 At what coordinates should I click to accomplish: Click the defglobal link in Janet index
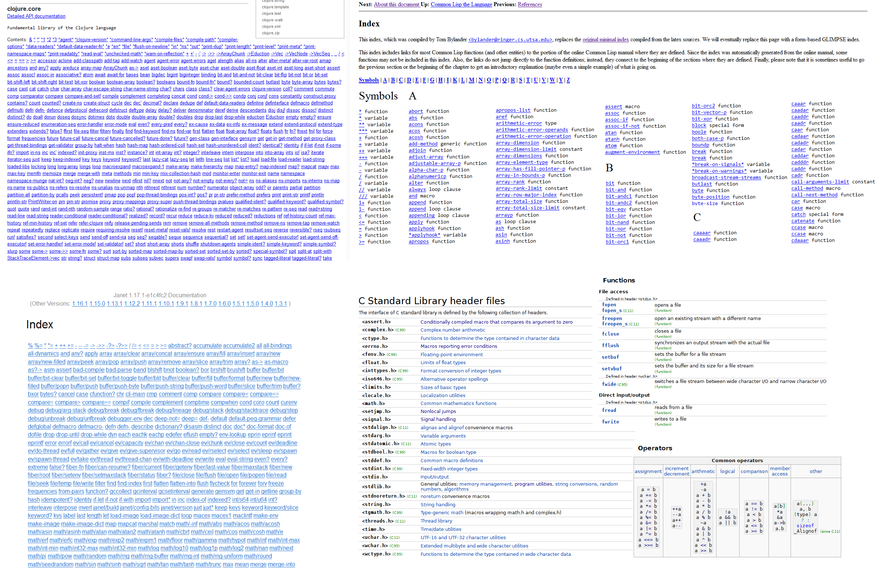click(39, 427)
